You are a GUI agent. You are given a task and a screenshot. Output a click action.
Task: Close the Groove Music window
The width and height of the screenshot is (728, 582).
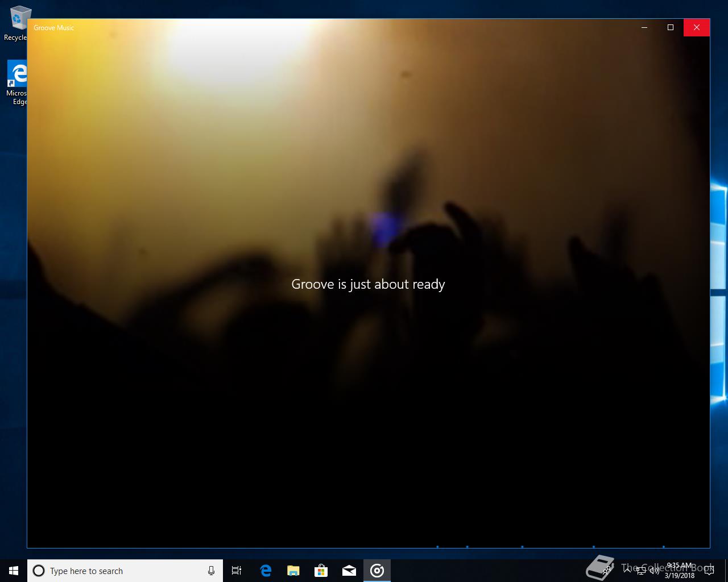coord(697,27)
